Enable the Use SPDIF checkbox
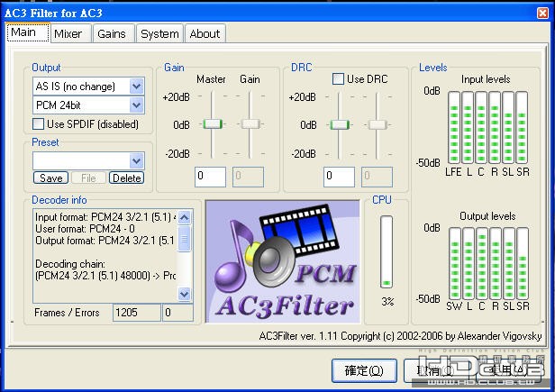The image size is (555, 392). (38, 124)
